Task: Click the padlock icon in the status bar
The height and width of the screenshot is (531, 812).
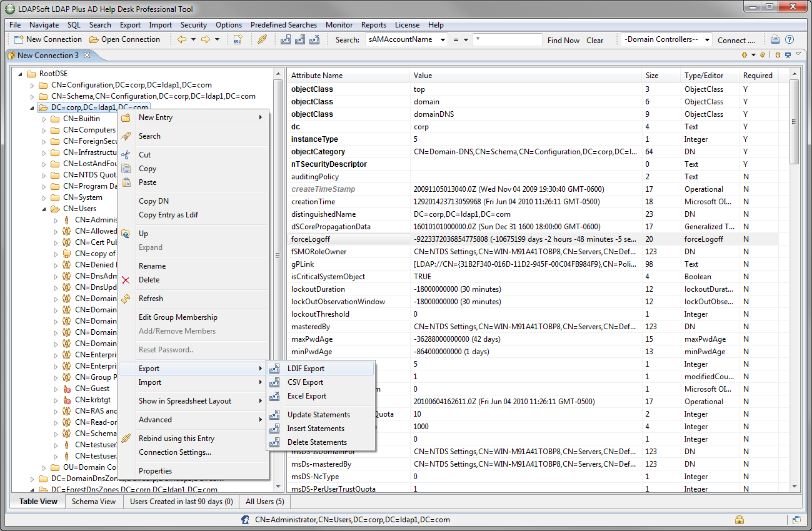Action: click(739, 520)
